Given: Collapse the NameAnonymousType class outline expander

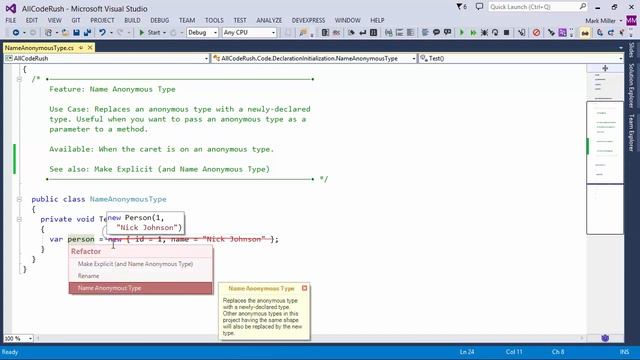Looking at the screenshot, I should [19, 199].
